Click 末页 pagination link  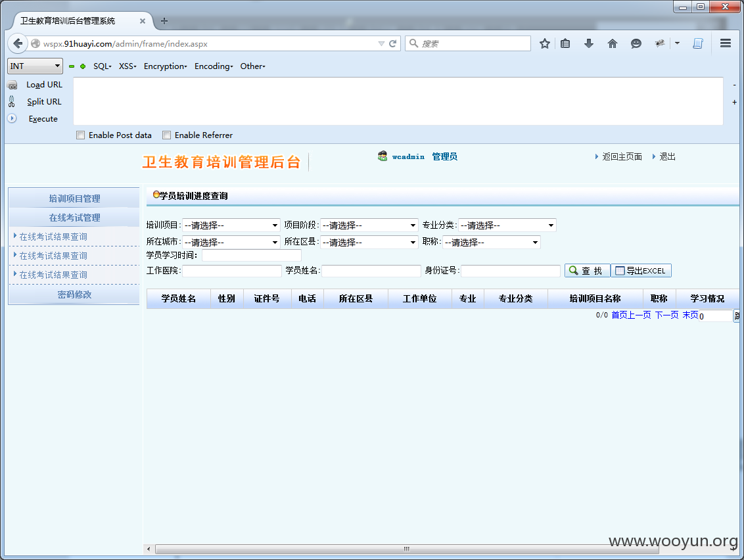(x=690, y=315)
